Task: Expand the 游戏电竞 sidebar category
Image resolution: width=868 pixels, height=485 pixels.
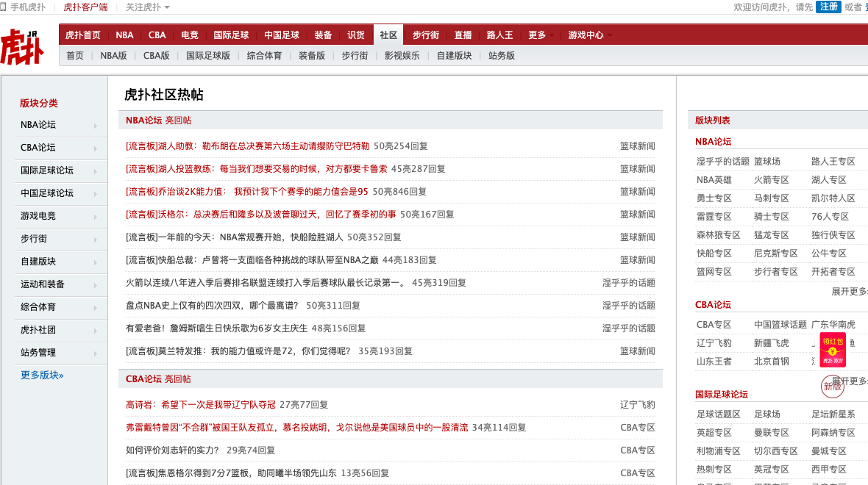Action: click(x=60, y=216)
